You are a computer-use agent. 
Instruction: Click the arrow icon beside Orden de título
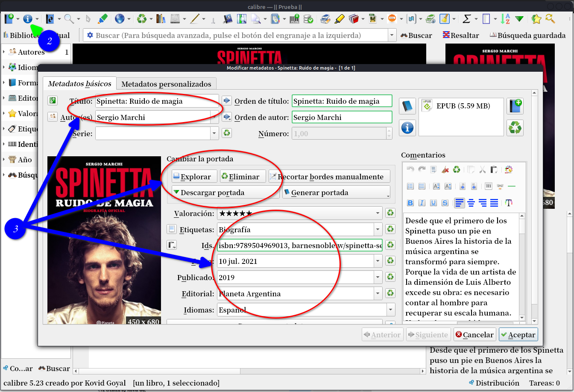click(x=227, y=101)
